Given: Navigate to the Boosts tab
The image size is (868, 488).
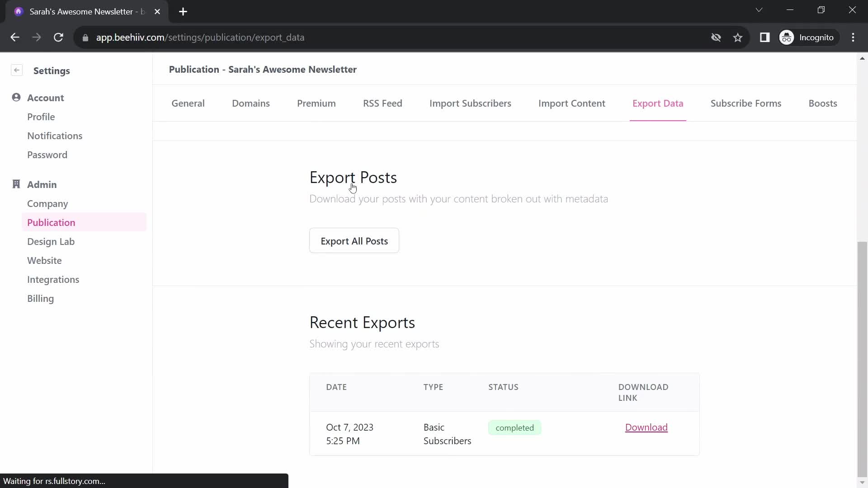Looking at the screenshot, I should (x=823, y=103).
